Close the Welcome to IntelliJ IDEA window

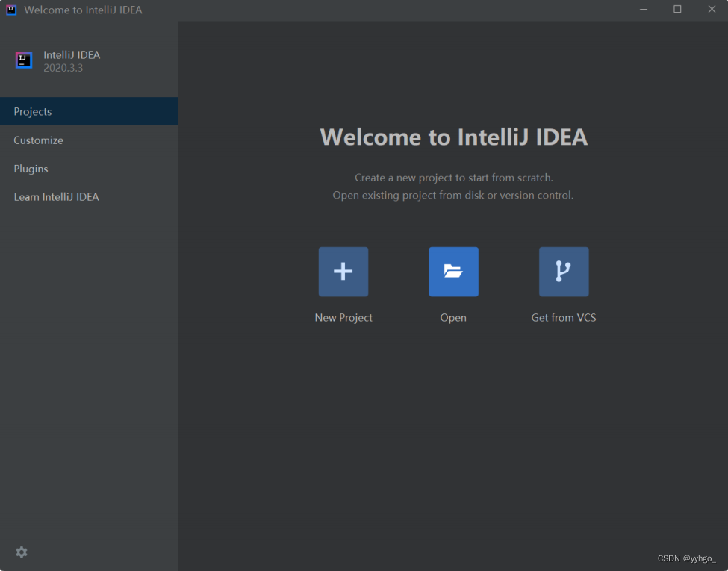click(711, 10)
